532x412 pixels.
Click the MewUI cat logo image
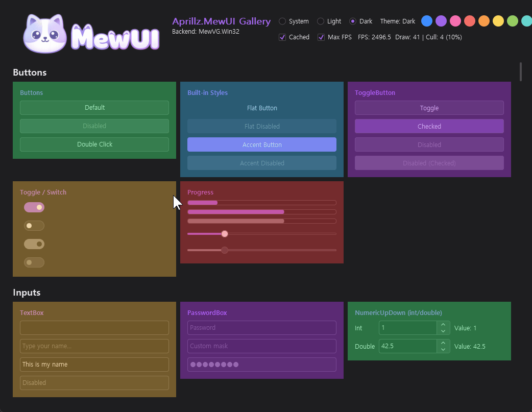point(91,33)
